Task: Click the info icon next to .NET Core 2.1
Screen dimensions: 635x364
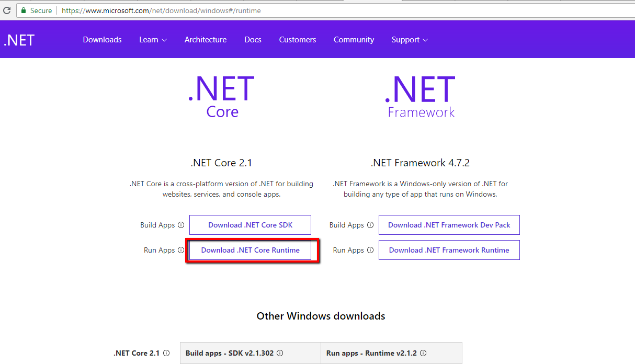Action: coord(166,353)
